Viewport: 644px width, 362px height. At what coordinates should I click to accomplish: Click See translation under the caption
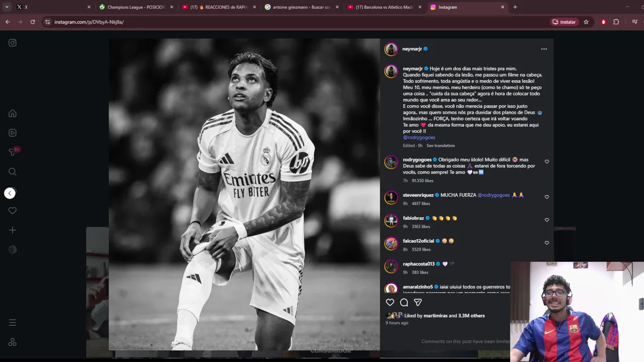pyautogui.click(x=440, y=146)
